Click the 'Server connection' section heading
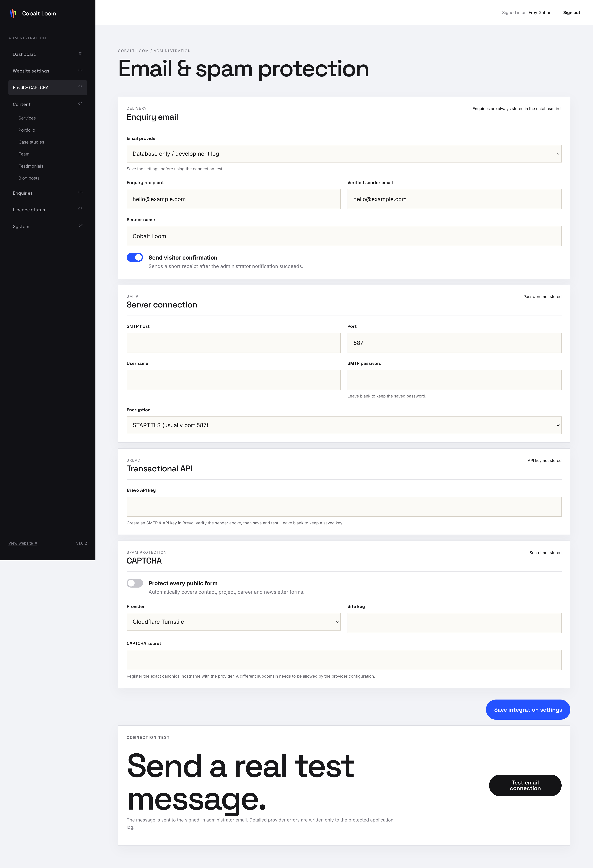 click(162, 305)
